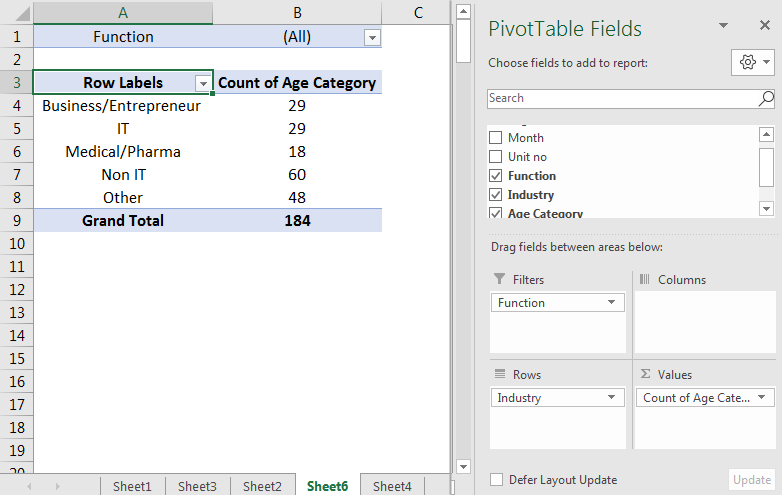Viewport: 782px width, 495px height.
Task: Switch to the Sheet4 tab
Action: click(392, 487)
